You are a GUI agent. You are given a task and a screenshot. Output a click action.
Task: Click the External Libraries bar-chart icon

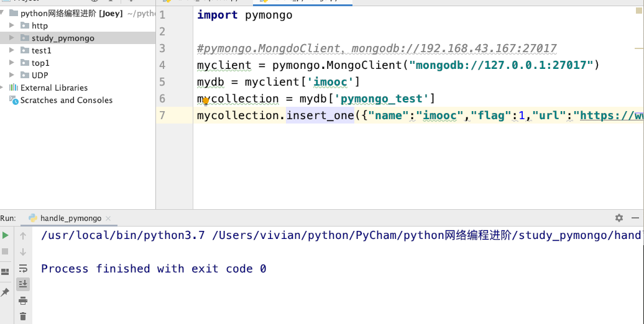tap(14, 88)
